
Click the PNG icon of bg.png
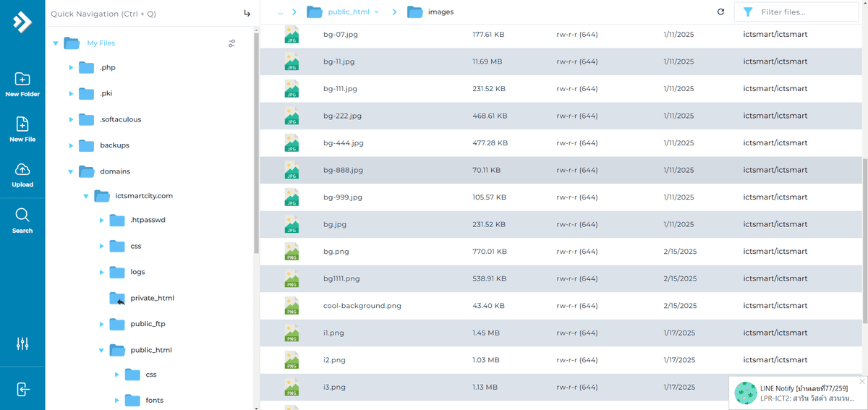[x=292, y=252]
